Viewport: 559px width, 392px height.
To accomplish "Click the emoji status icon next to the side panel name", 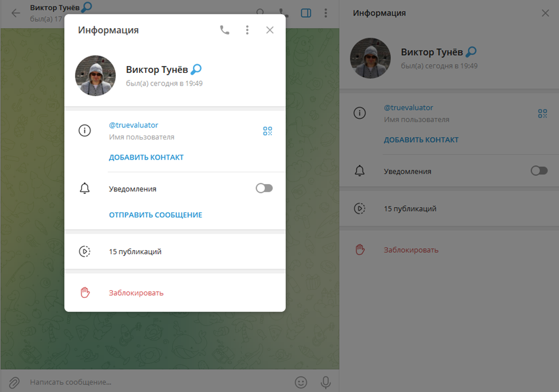I will point(471,52).
